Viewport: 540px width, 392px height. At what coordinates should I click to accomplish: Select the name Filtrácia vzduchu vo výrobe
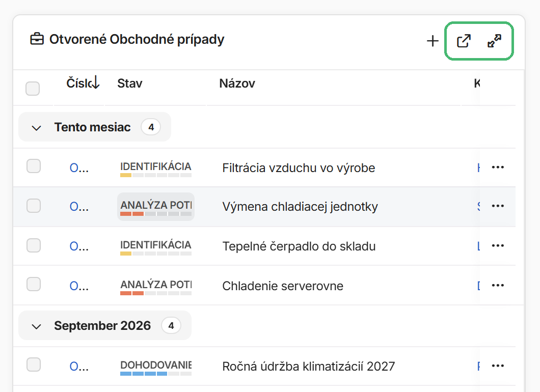(x=299, y=168)
